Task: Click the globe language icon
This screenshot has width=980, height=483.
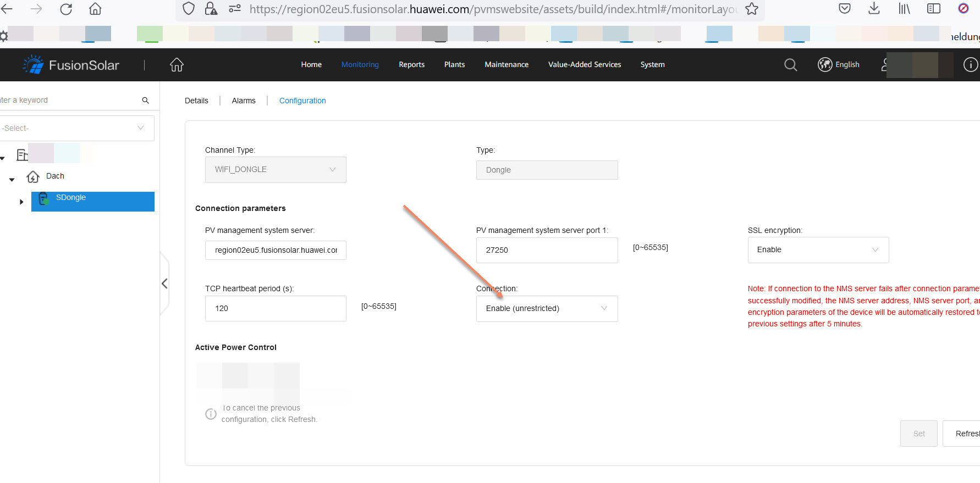Action: (825, 65)
